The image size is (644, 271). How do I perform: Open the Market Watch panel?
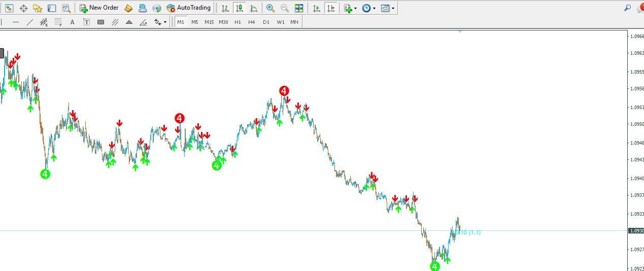tap(9, 8)
